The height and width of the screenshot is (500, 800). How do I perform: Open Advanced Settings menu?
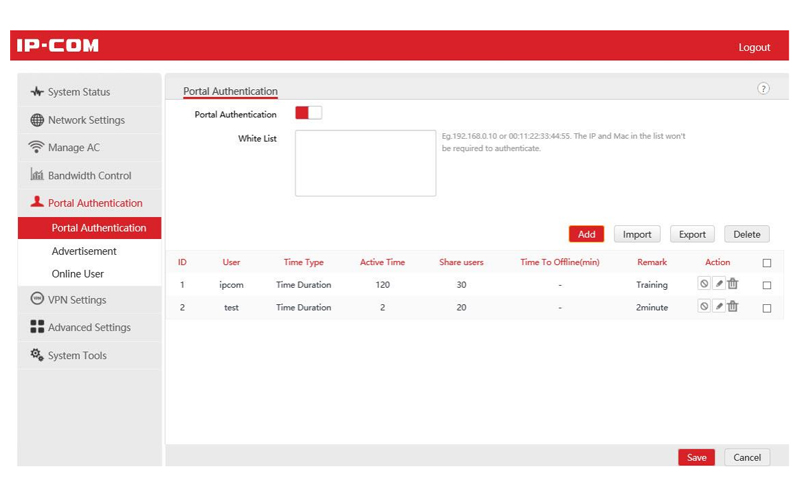point(89,327)
